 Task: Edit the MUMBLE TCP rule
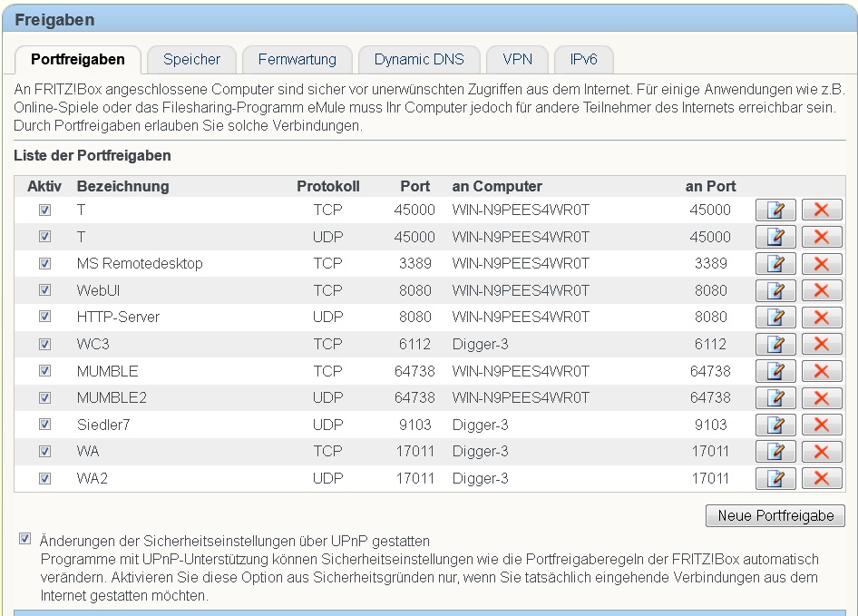(x=775, y=371)
